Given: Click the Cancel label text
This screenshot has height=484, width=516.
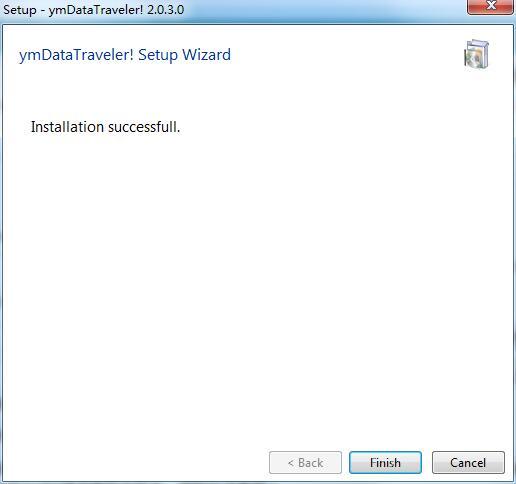Looking at the screenshot, I should [x=468, y=463].
